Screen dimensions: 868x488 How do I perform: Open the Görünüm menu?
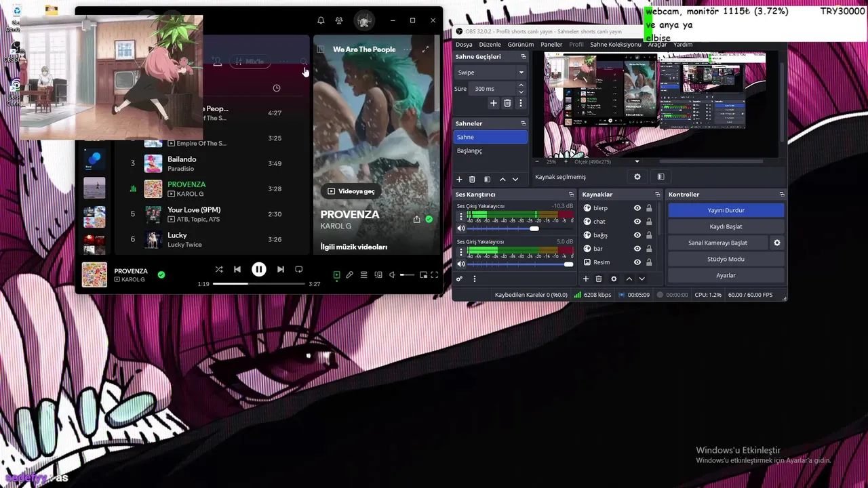[521, 45]
